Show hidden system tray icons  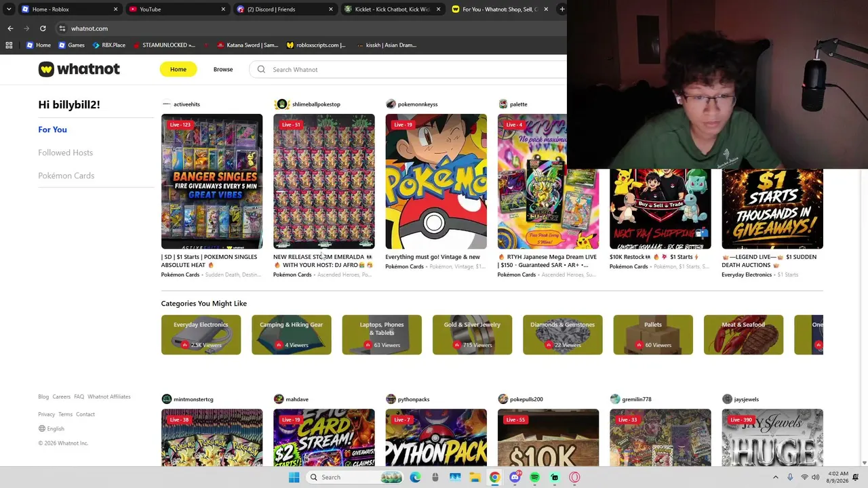(776, 477)
